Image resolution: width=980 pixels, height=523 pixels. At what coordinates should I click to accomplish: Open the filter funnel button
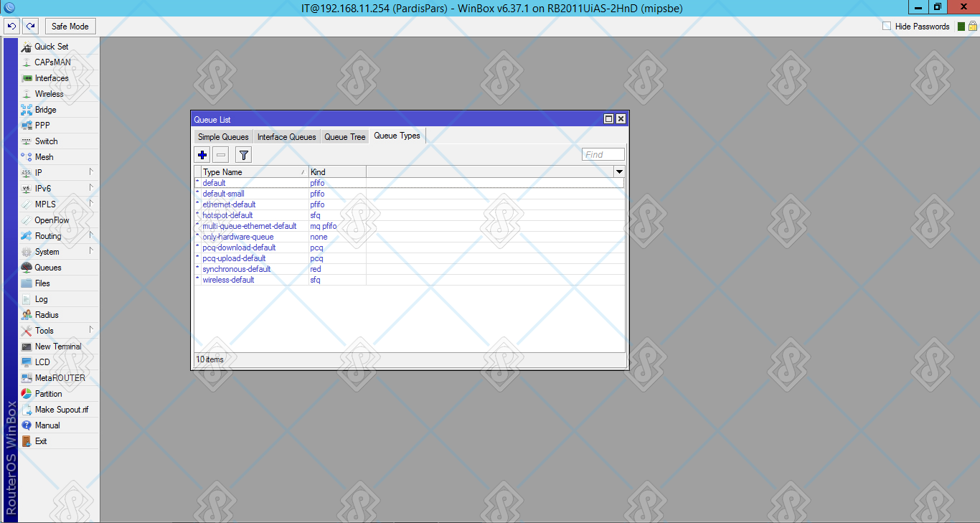click(243, 154)
